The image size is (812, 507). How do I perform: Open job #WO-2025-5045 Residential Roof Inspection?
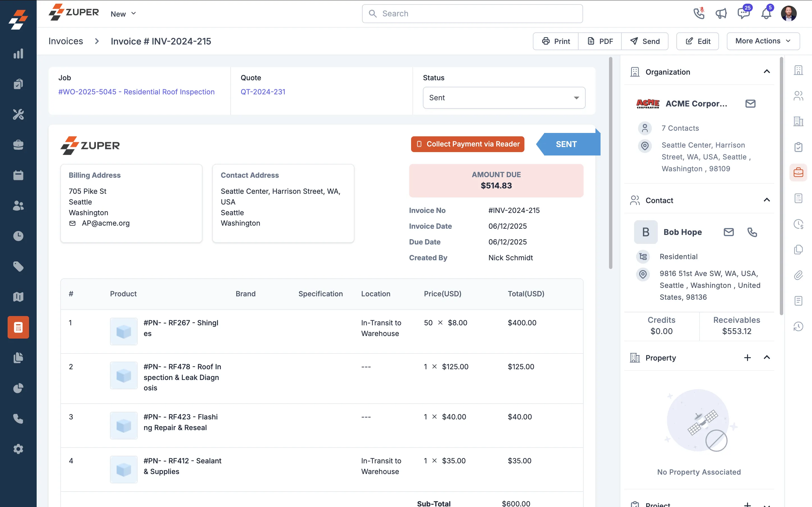click(136, 92)
